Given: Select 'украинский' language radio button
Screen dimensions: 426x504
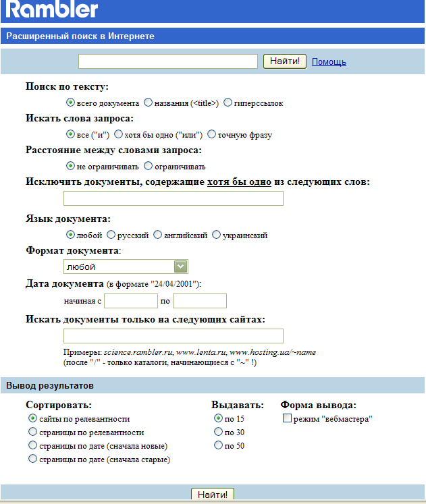Looking at the screenshot, I should tap(217, 235).
